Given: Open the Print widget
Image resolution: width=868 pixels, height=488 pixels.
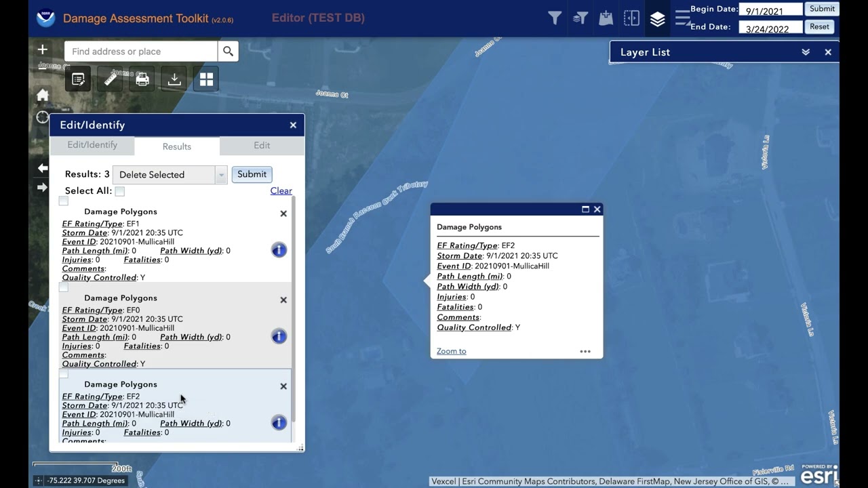Looking at the screenshot, I should 142,80.
